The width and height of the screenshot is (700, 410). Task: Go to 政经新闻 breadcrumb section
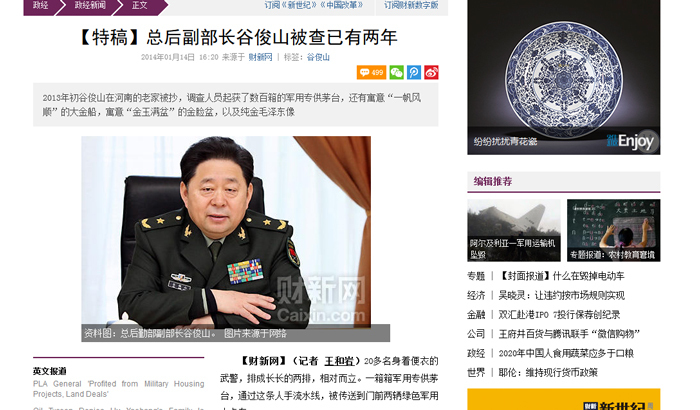pos(90,5)
